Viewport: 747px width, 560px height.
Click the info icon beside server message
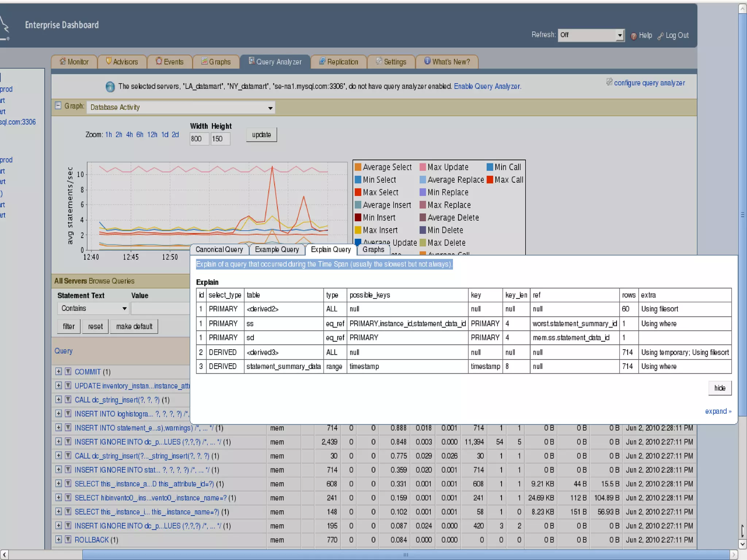point(110,87)
